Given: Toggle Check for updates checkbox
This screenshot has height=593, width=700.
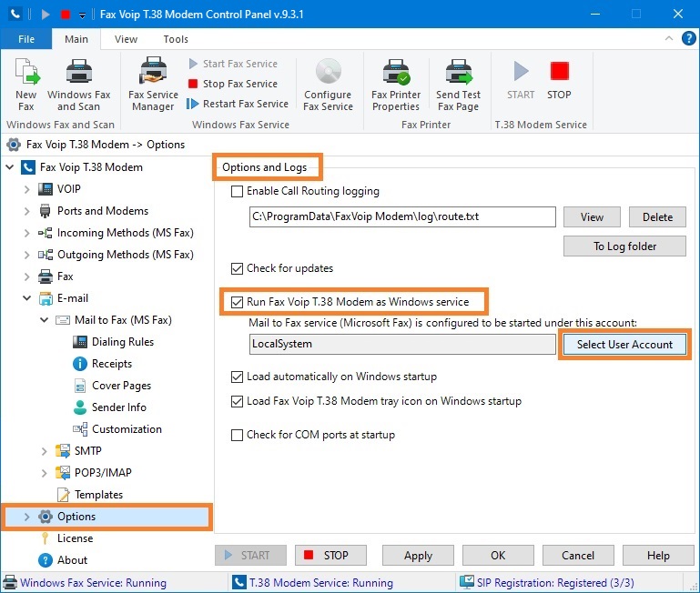Looking at the screenshot, I should pyautogui.click(x=237, y=268).
